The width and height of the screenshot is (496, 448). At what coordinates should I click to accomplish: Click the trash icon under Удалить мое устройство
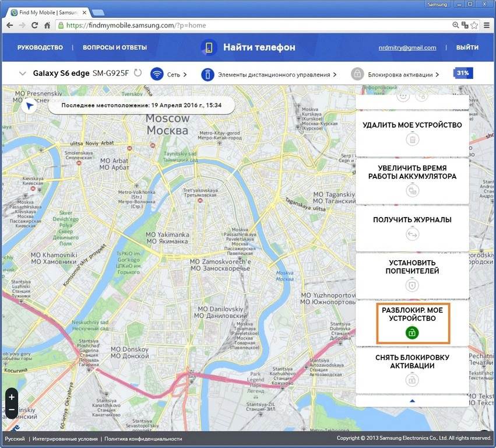(412, 139)
